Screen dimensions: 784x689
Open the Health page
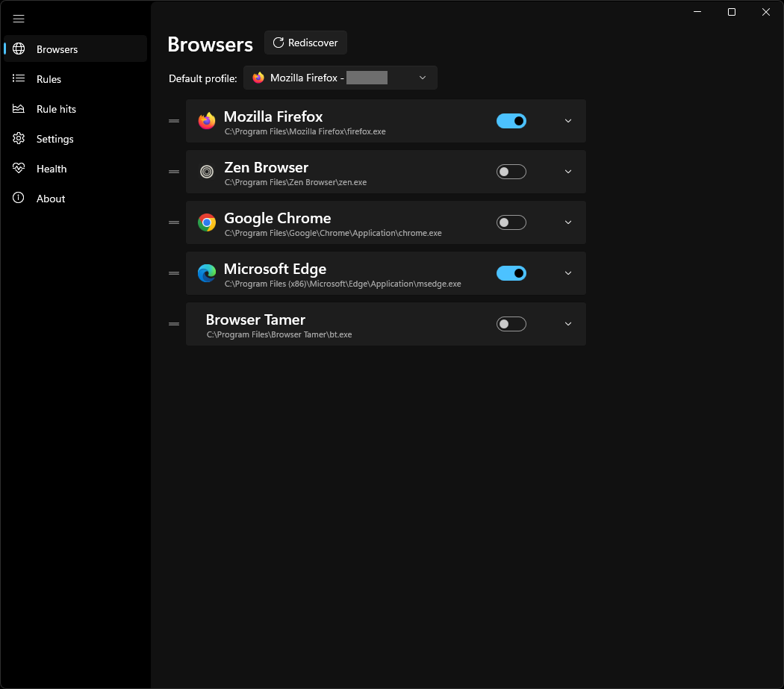click(75, 169)
